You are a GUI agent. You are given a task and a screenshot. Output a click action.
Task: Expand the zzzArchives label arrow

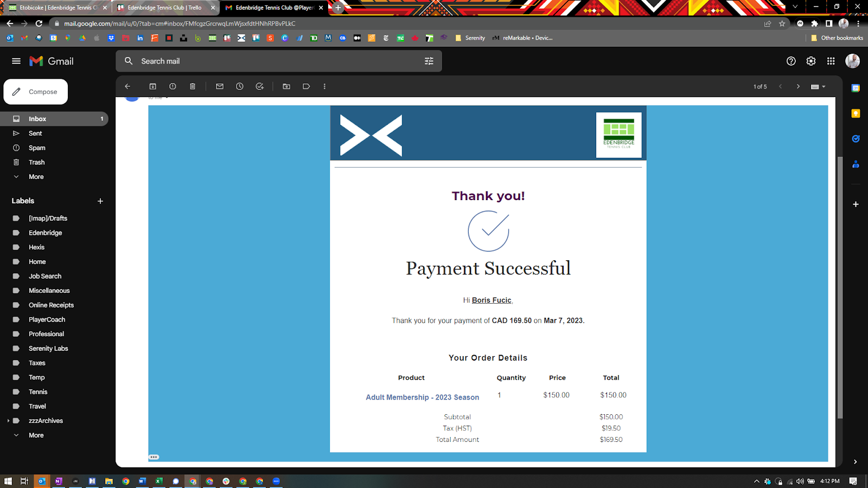[x=9, y=421]
